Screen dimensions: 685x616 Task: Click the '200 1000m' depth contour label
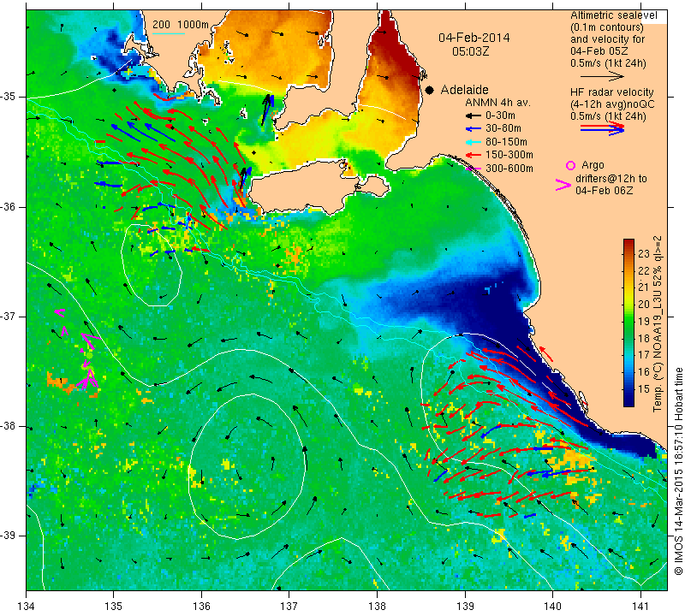click(x=181, y=25)
